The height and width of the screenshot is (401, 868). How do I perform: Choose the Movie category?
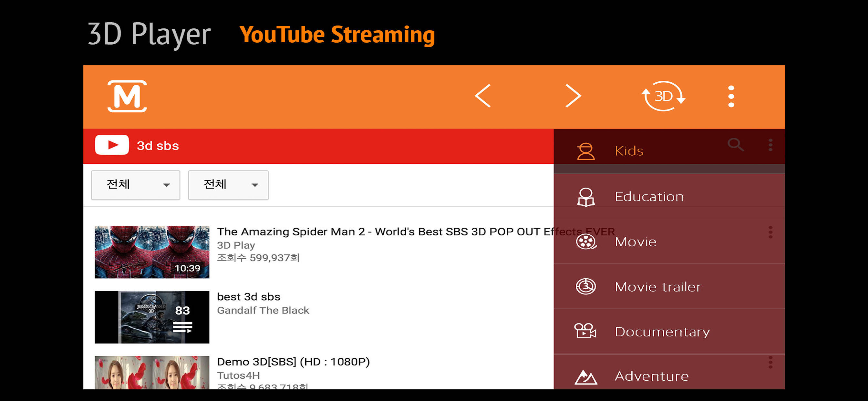[x=669, y=242]
